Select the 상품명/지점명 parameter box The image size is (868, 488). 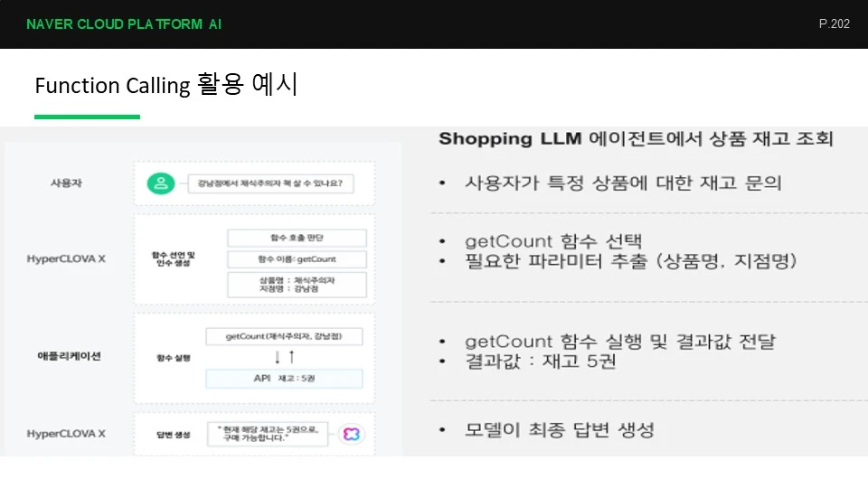[x=297, y=285]
